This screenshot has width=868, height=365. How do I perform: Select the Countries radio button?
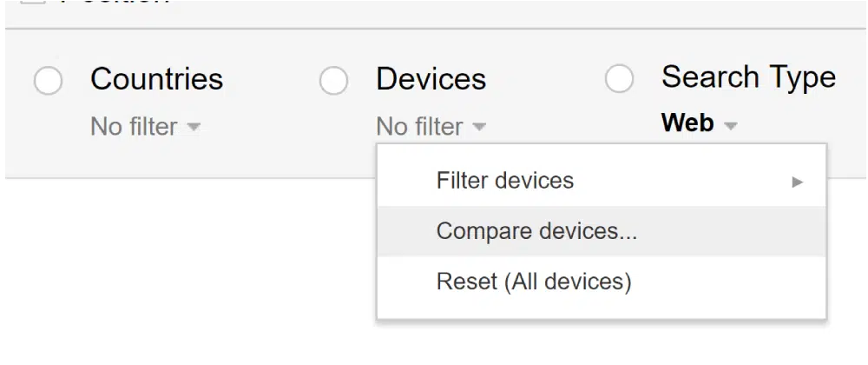pos(48,81)
